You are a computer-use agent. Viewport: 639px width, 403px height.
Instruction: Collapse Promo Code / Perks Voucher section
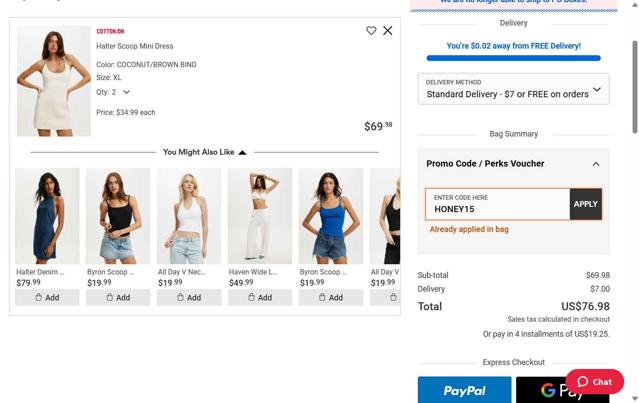click(x=596, y=164)
